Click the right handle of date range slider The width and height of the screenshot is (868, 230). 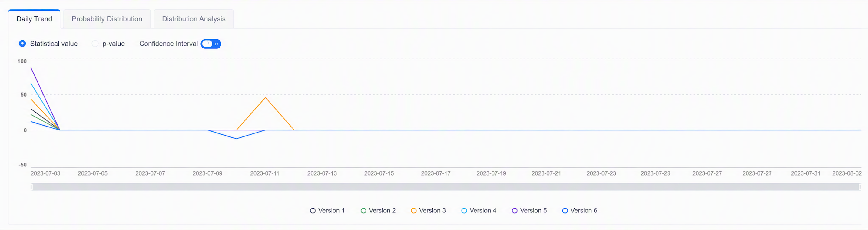click(x=860, y=187)
